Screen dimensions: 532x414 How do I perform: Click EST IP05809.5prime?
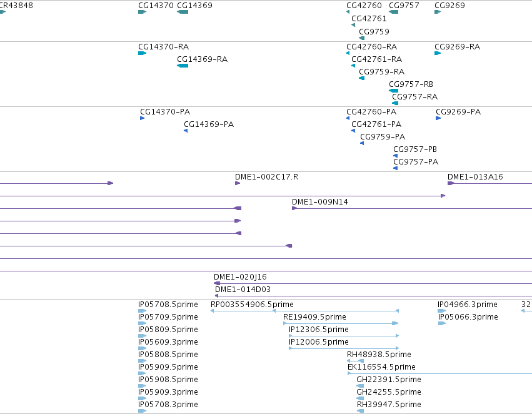pyautogui.click(x=142, y=336)
